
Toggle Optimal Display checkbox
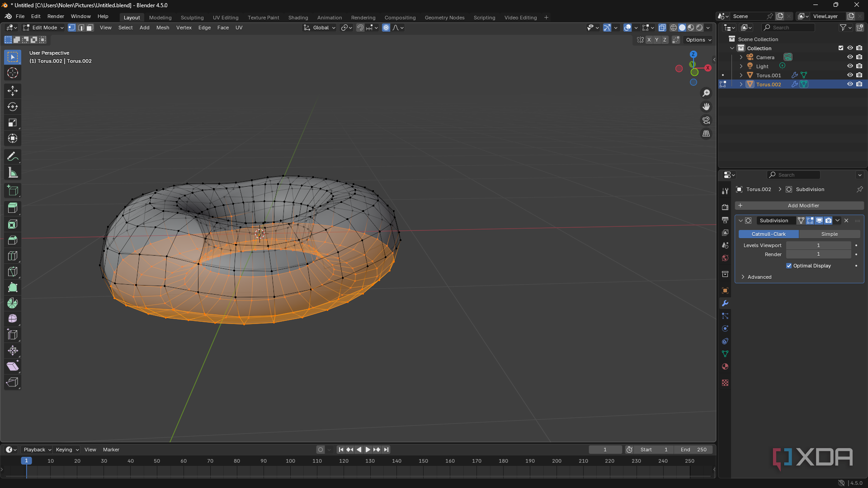tap(789, 266)
